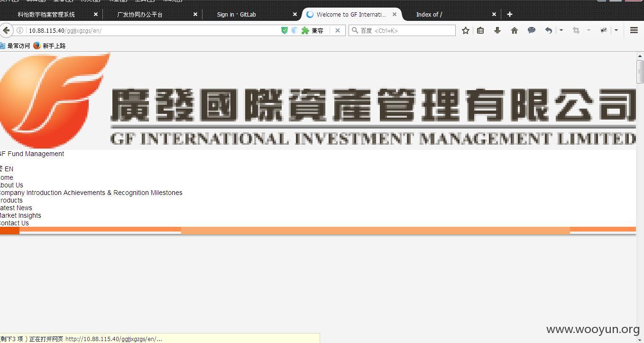644x343 pixels.
Task: Show the bookmarks list icon
Action: coord(480,30)
